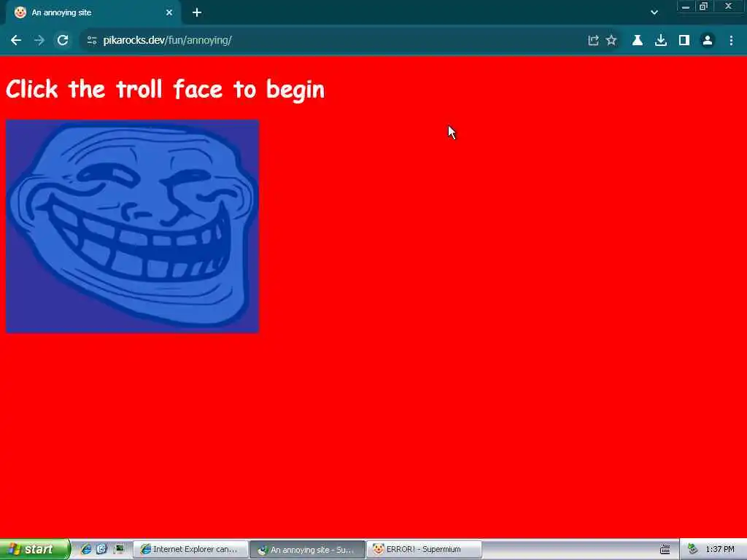Open the three-dot browser menu
This screenshot has width=747, height=560.
coord(731,41)
